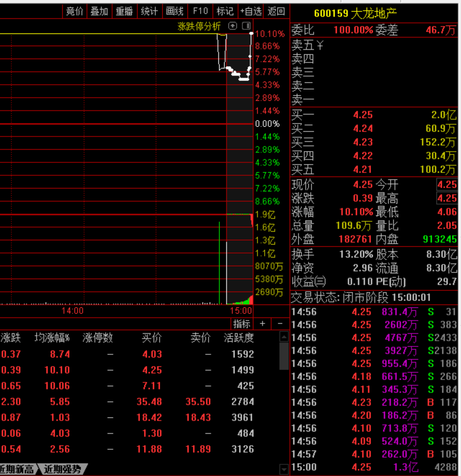Select the 标记 marking tool
The height and width of the screenshot is (476, 461).
pos(225,11)
